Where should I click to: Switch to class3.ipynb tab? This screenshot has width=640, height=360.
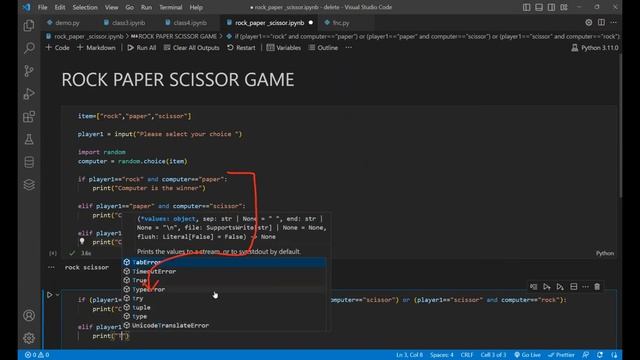tap(124, 23)
